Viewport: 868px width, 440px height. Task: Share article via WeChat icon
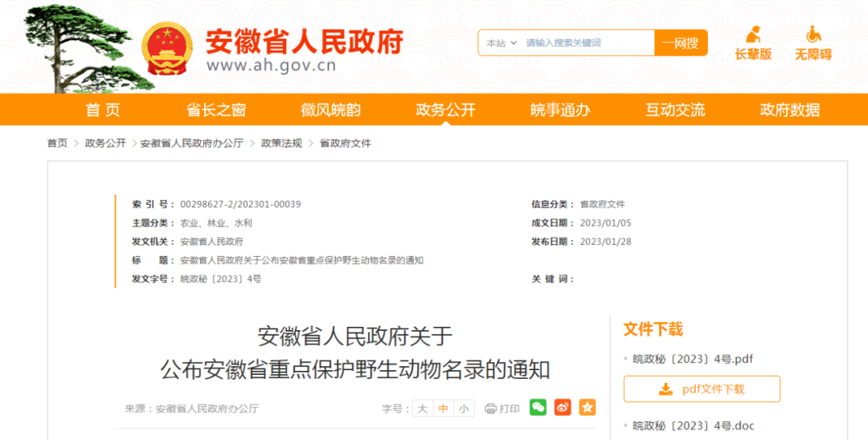[x=538, y=407]
